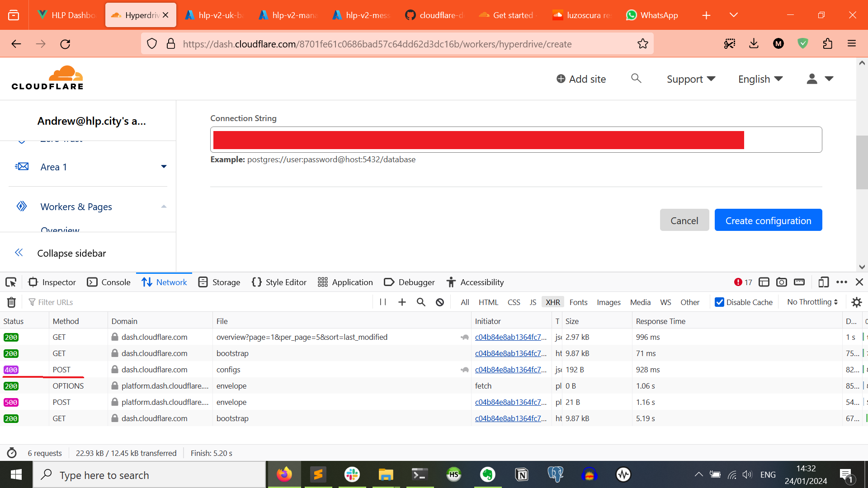Screen dimensions: 868x488
Task: Click the Cancel button
Action: click(x=684, y=220)
